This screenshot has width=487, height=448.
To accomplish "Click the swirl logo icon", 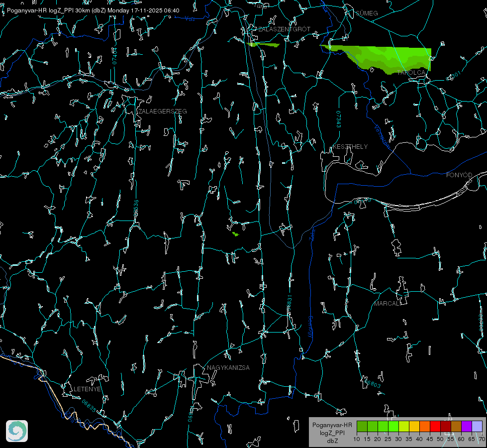I will click(x=17, y=431).
